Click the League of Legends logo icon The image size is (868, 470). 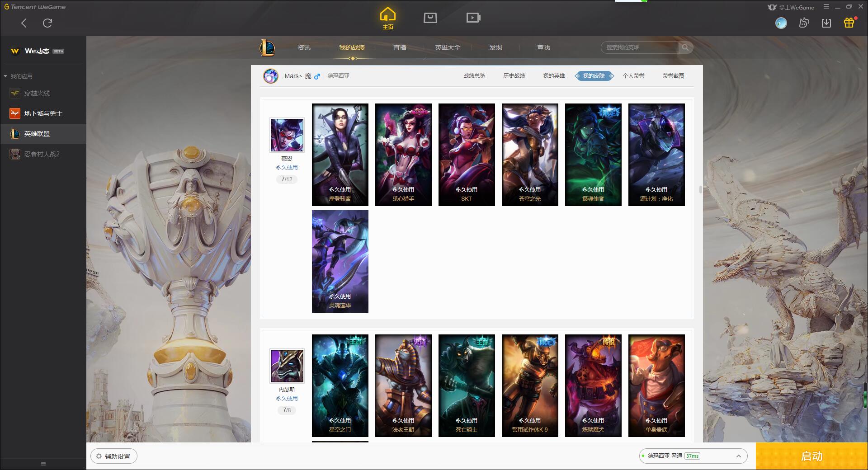pyautogui.click(x=267, y=47)
